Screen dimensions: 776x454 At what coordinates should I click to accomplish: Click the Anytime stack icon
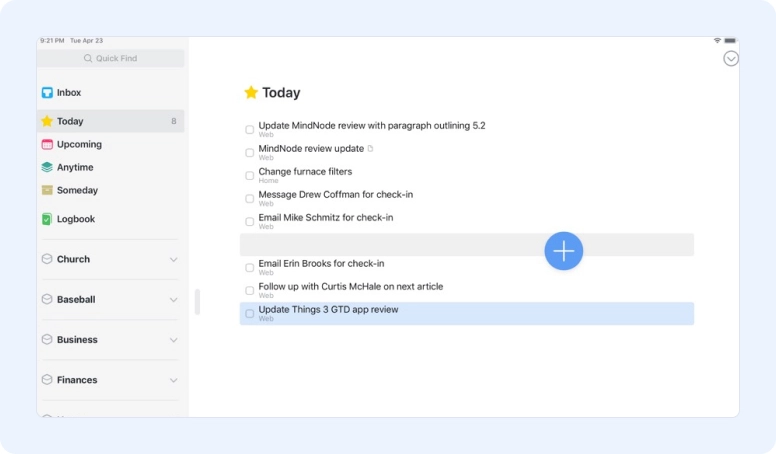tap(47, 167)
